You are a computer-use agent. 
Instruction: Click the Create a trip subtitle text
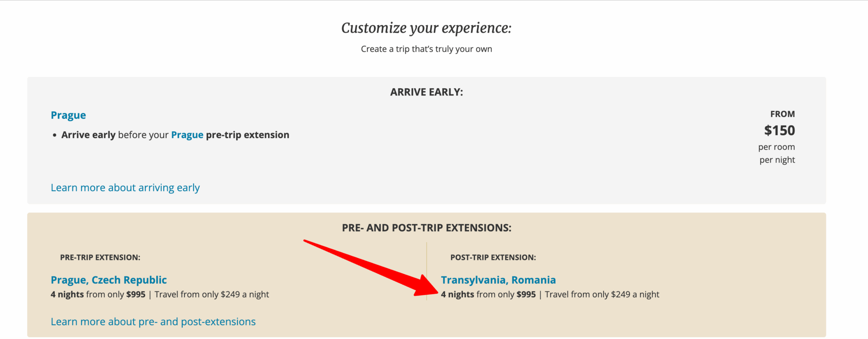426,49
